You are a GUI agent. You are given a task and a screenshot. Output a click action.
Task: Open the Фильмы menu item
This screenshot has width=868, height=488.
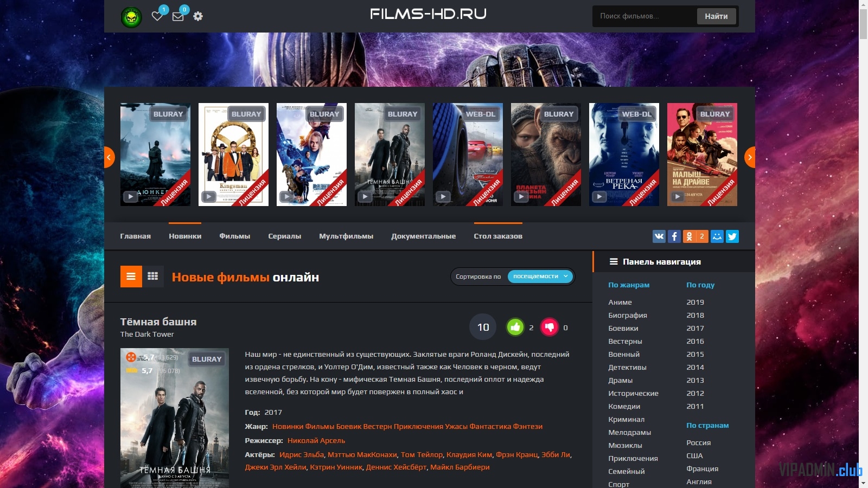235,236
